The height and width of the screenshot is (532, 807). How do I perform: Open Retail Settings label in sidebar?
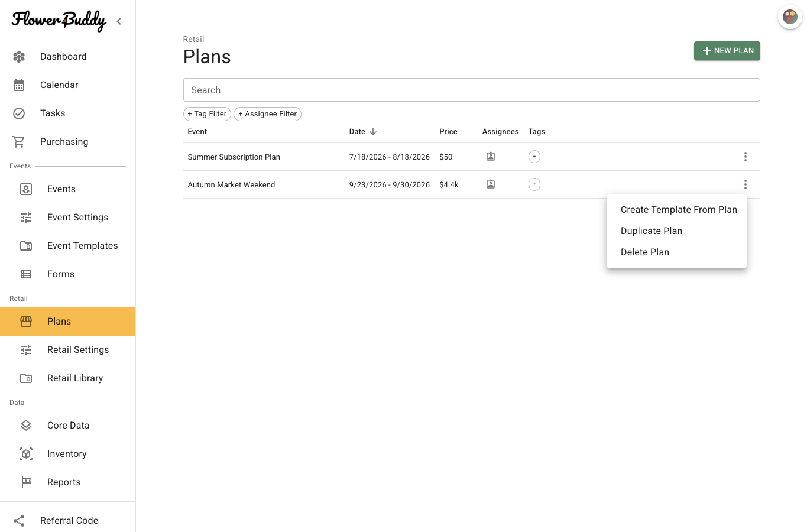click(x=78, y=350)
